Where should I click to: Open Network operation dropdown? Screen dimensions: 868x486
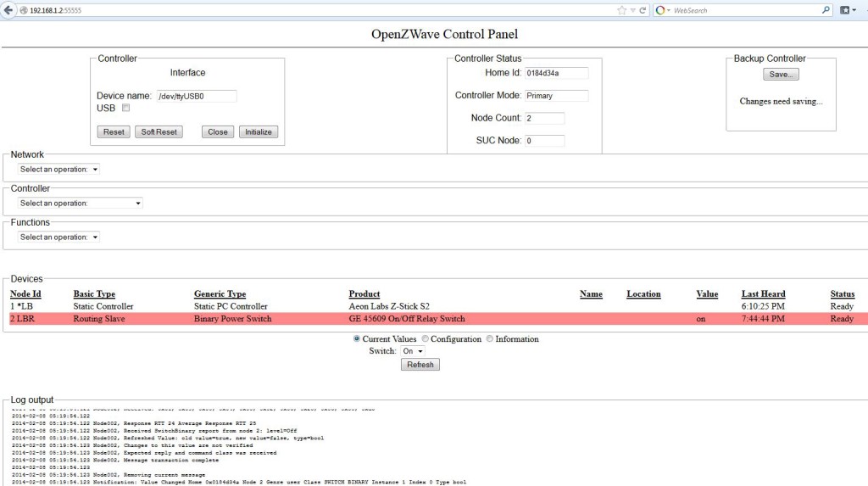tap(58, 169)
